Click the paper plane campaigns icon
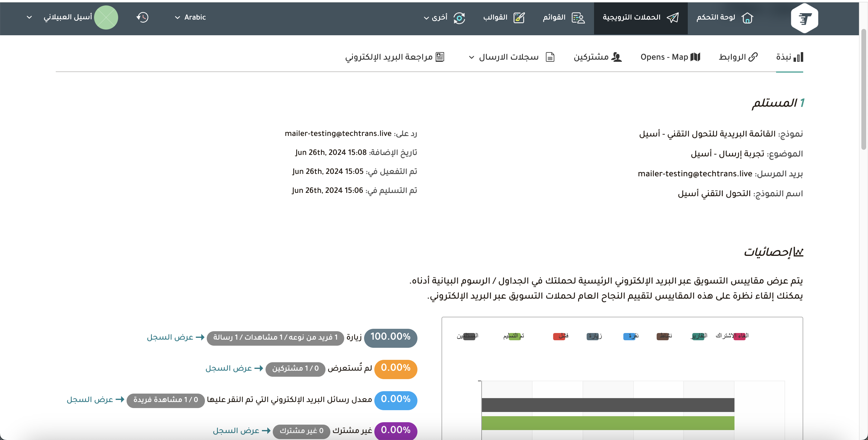Image resolution: width=868 pixels, height=440 pixels. click(x=673, y=17)
